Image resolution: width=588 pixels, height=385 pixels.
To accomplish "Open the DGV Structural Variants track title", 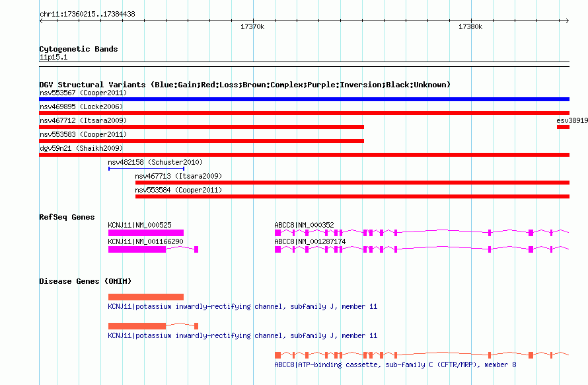I will click(x=245, y=85).
